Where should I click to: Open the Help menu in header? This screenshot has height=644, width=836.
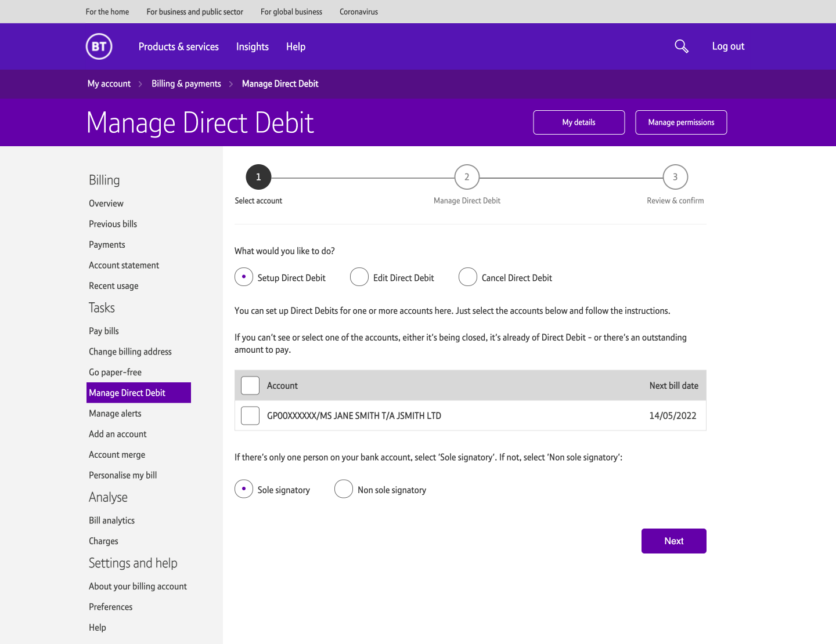point(296,47)
